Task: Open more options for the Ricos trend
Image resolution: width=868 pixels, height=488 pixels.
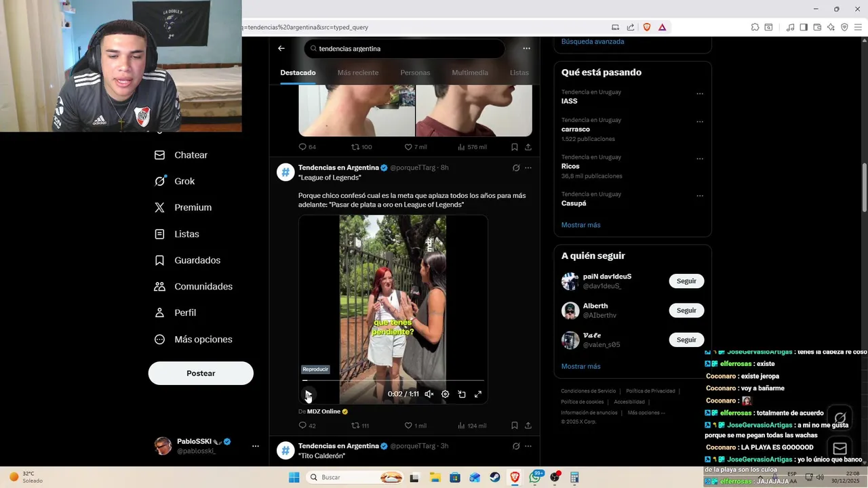Action: (700, 159)
